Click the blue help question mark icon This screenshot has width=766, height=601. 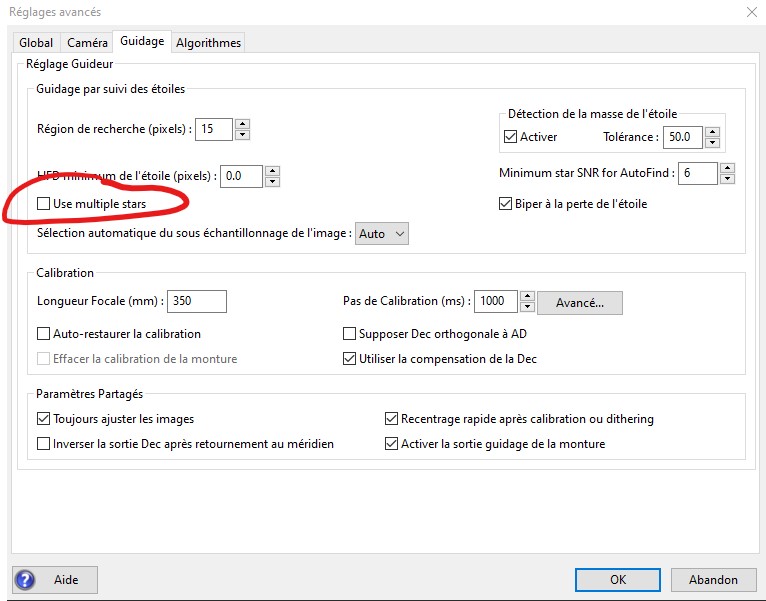click(25, 579)
